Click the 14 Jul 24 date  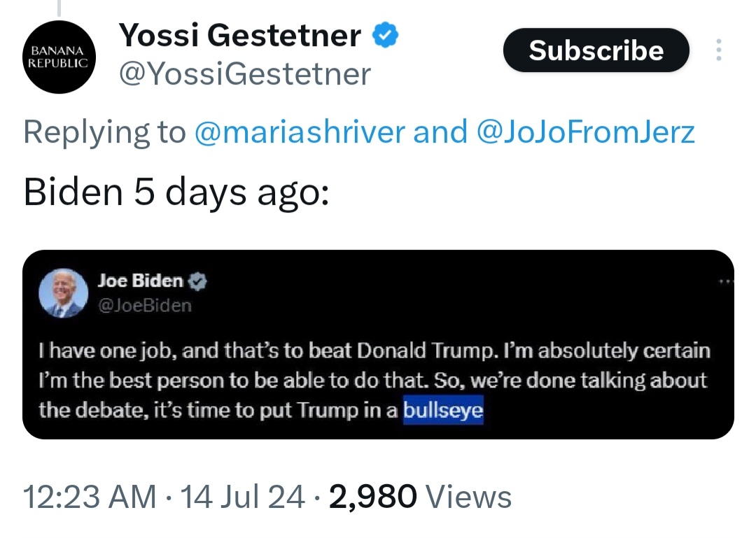(242, 497)
